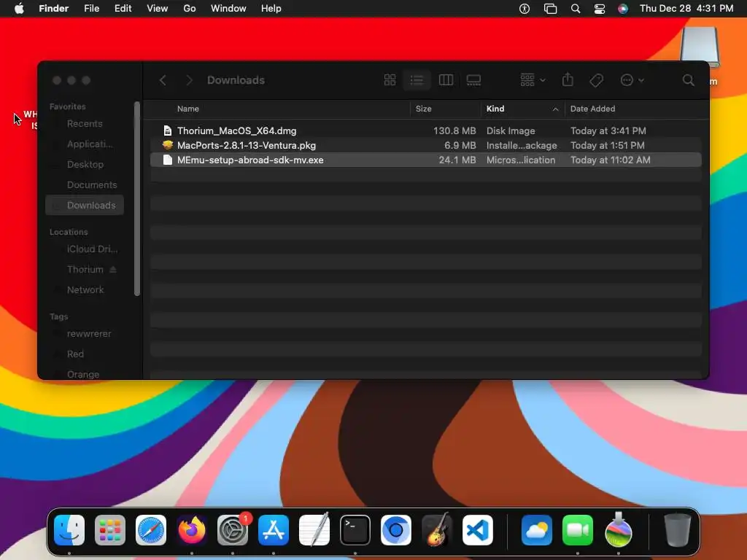
Task: Click the Accessibility menu bar icon
Action: coord(525,9)
